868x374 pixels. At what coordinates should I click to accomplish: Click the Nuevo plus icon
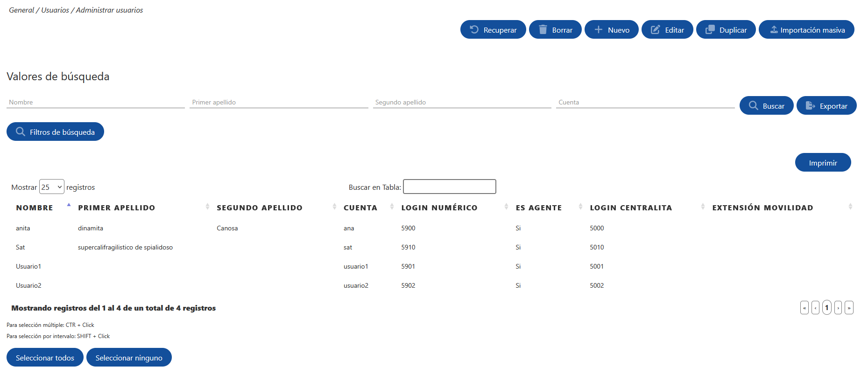click(x=598, y=29)
